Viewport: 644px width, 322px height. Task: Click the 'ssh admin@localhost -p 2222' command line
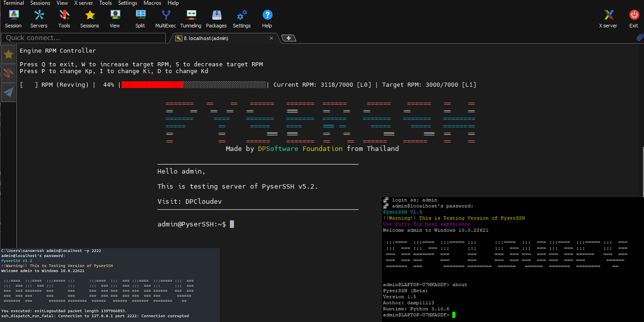pyautogui.click(x=70, y=251)
